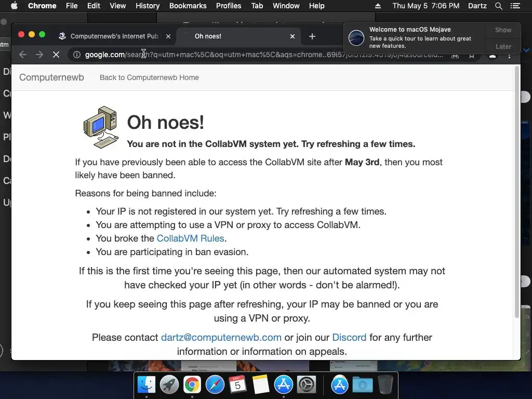The width and height of the screenshot is (532, 399).
Task: Open the Help menu
Action: pyautogui.click(x=316, y=6)
